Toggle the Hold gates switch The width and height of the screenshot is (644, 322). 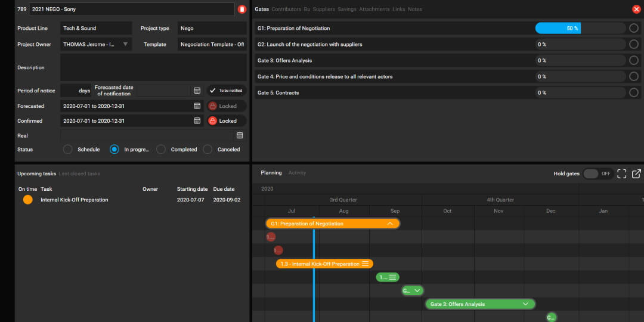click(597, 174)
